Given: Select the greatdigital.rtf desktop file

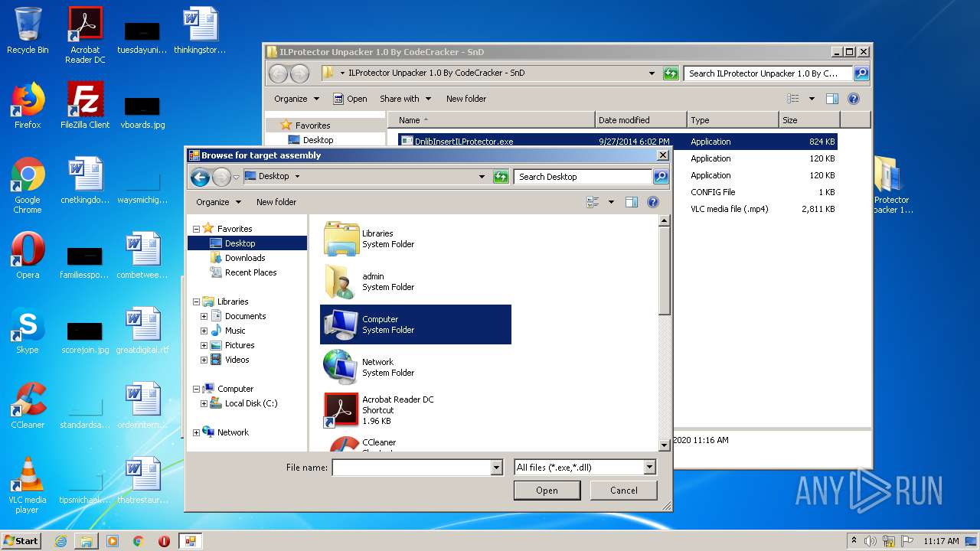Looking at the screenshot, I should click(142, 331).
